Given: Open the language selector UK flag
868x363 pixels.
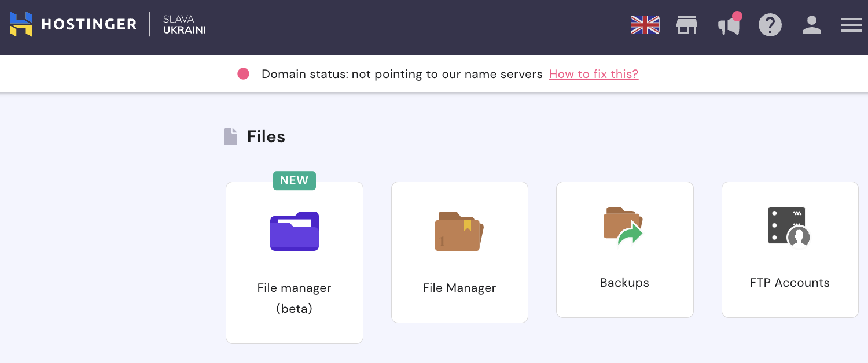Looking at the screenshot, I should click(645, 25).
